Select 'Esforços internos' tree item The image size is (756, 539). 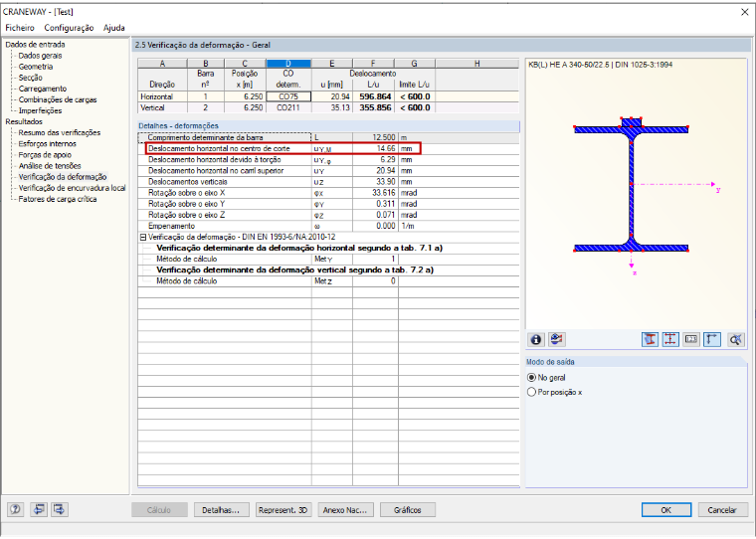point(48,143)
